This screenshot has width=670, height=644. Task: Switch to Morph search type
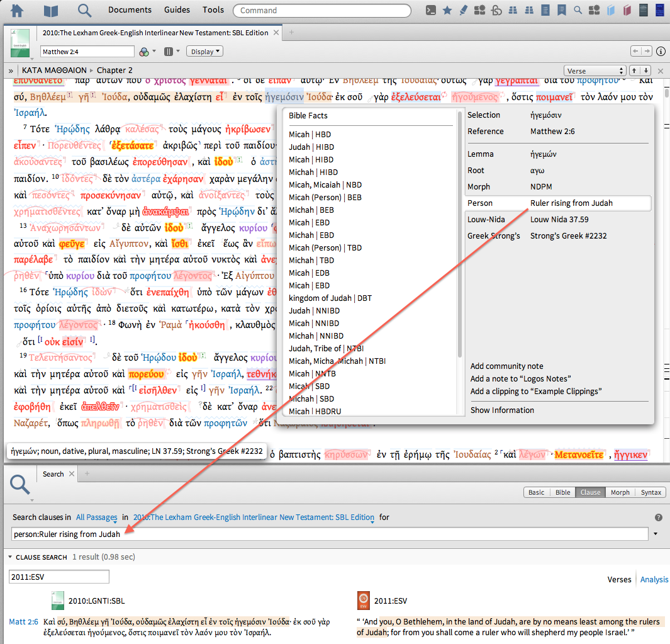pos(620,492)
